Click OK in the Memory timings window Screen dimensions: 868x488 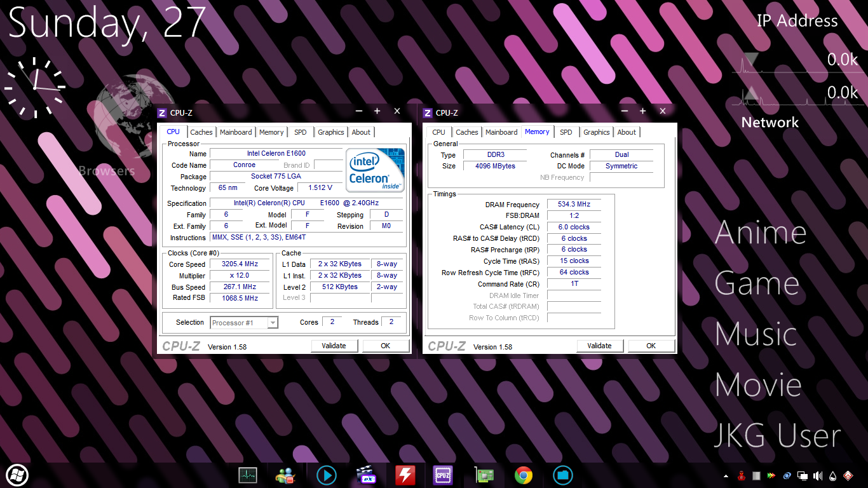coord(651,346)
